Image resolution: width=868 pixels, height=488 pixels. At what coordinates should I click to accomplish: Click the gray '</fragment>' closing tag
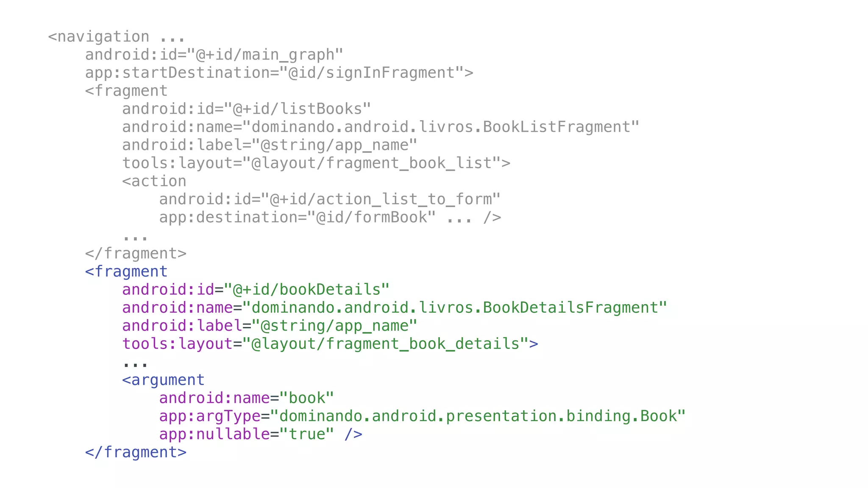[136, 253]
